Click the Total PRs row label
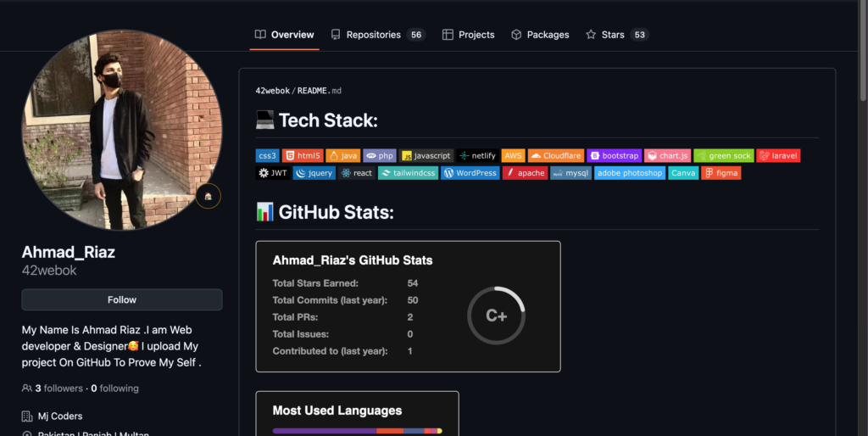The width and height of the screenshot is (868, 436). [x=295, y=317]
